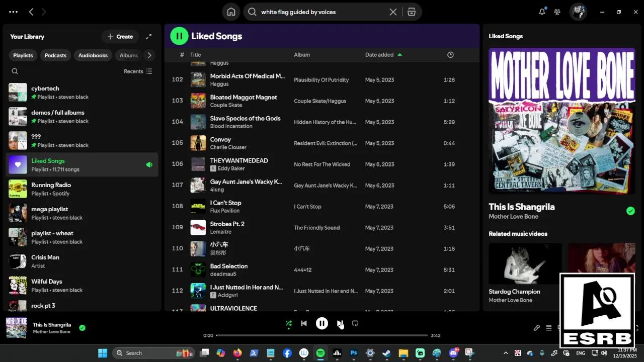Viewport: 644px width, 362px height.
Task: Click the now-playing album art thumbnail
Action: point(16,328)
